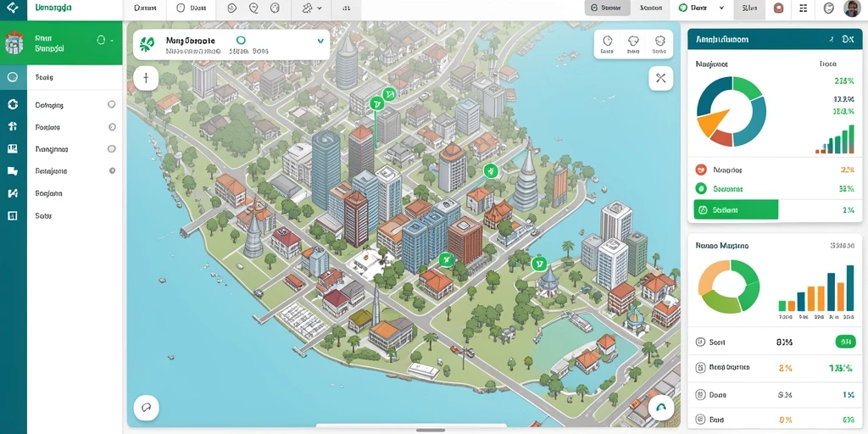The height and width of the screenshot is (434, 868).
Task: Toggle the filled radio dot on the fourth sidebar row
Action: point(113,171)
